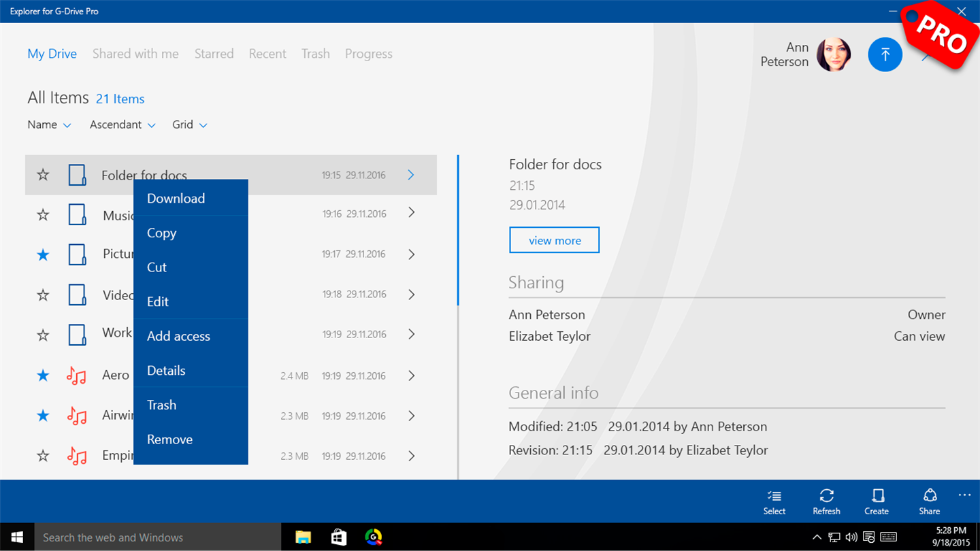Select Copy in the context menu
The width and height of the screenshot is (980, 551).
click(191, 233)
